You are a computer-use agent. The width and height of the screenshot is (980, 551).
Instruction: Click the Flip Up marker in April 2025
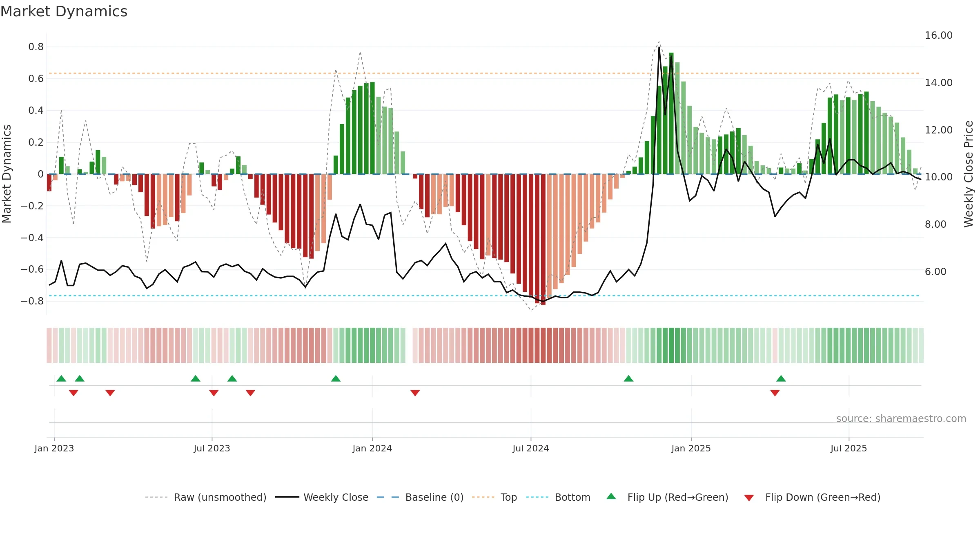781,378
